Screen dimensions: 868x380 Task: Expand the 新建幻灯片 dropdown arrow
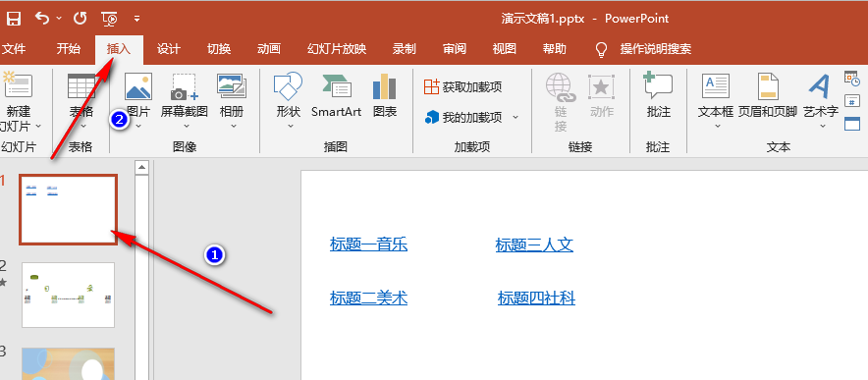38,127
